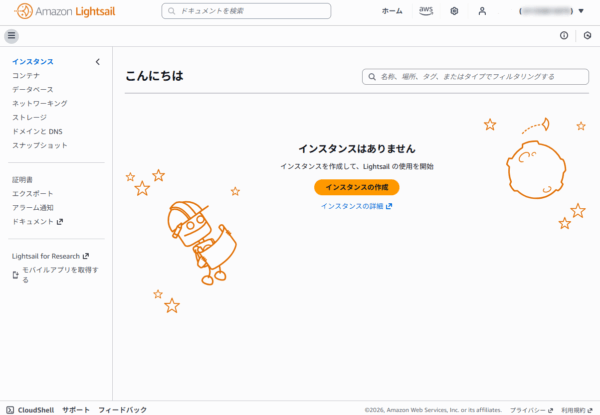This screenshot has height=415, width=600.
Task: Open the ドキュメント external link
Action: tap(38, 221)
